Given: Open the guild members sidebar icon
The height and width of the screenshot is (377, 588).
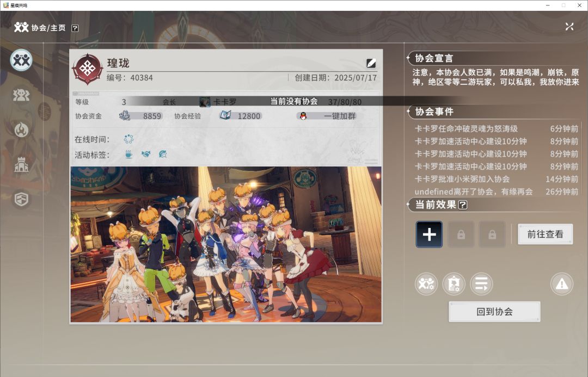Looking at the screenshot, I should (21, 95).
